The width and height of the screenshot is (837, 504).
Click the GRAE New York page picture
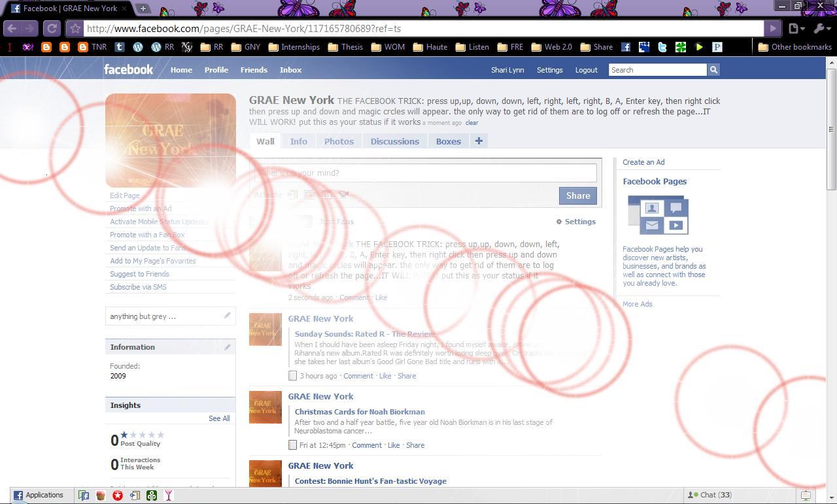pos(171,141)
